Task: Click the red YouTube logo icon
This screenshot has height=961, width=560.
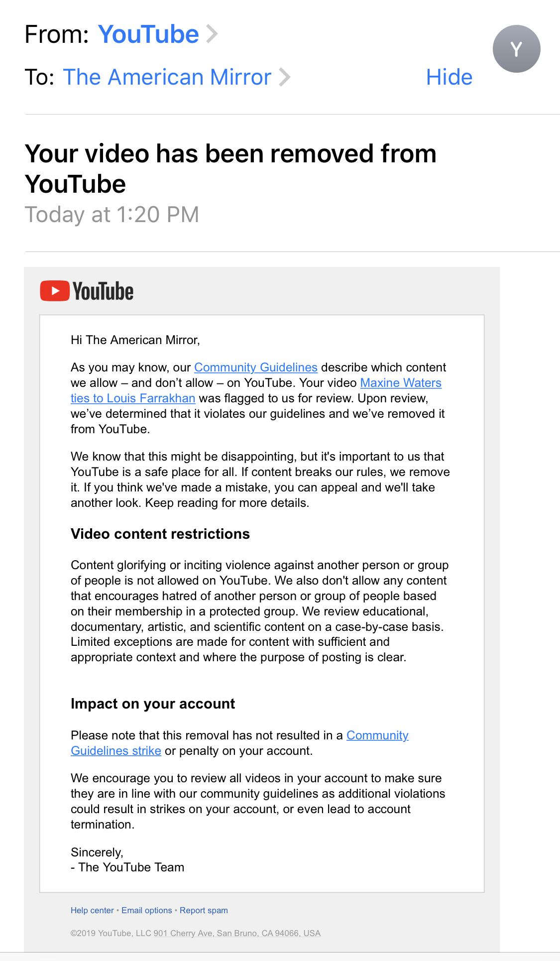Action: click(x=55, y=291)
